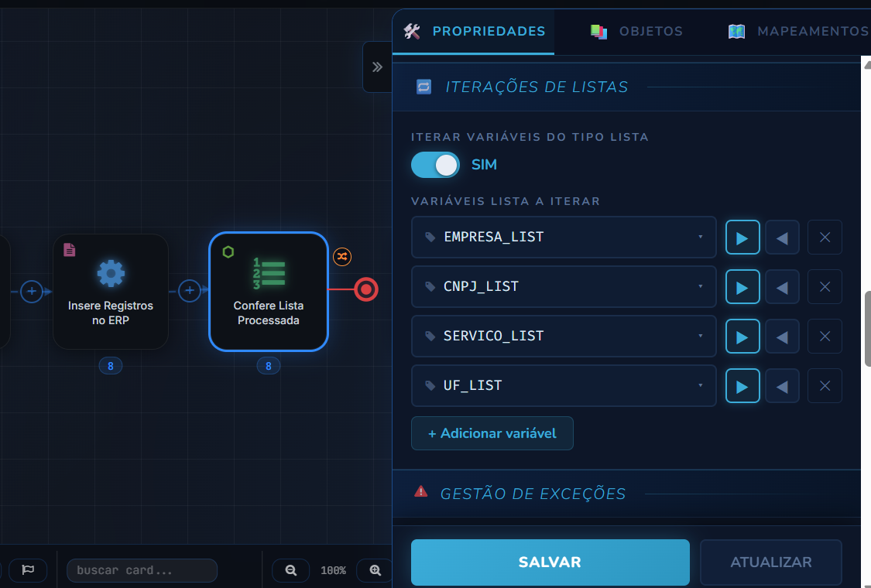The height and width of the screenshot is (588, 871).
Task: Click pink document icon on Insere Registros card
Action: click(70, 250)
